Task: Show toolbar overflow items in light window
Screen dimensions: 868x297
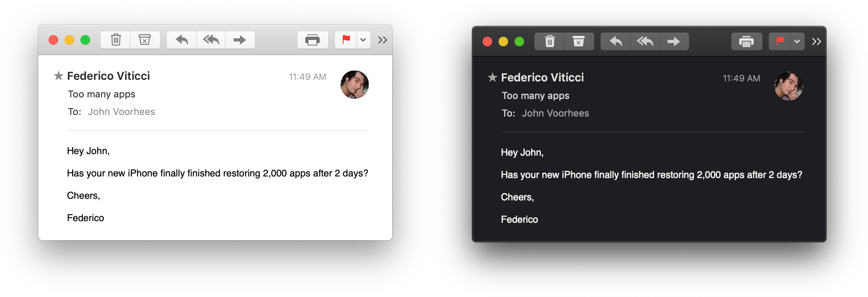Action: click(383, 40)
